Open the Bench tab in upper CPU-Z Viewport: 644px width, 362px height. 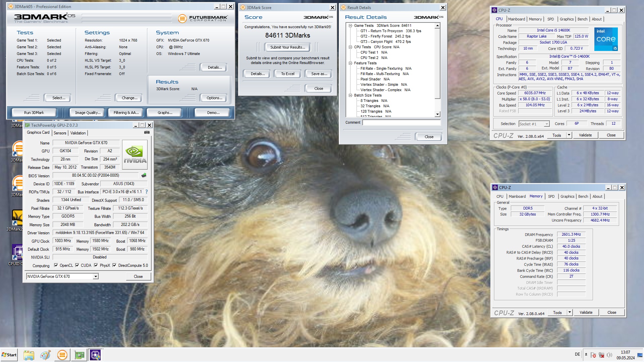point(582,19)
